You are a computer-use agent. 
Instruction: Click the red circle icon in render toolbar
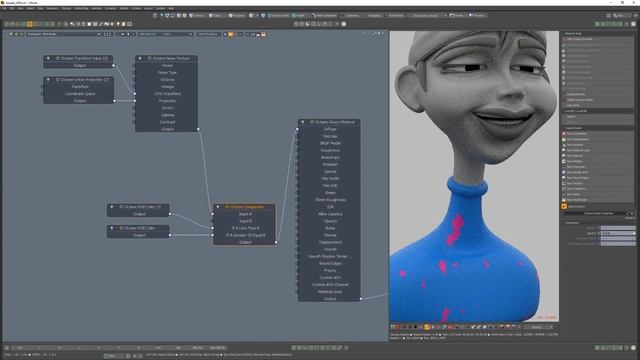coord(399,327)
